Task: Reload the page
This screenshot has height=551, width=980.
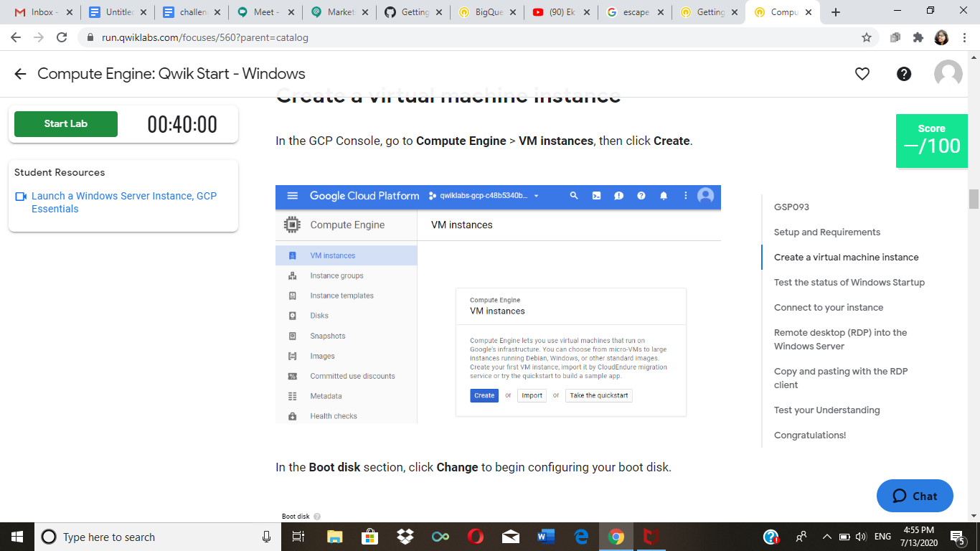Action: (62, 37)
